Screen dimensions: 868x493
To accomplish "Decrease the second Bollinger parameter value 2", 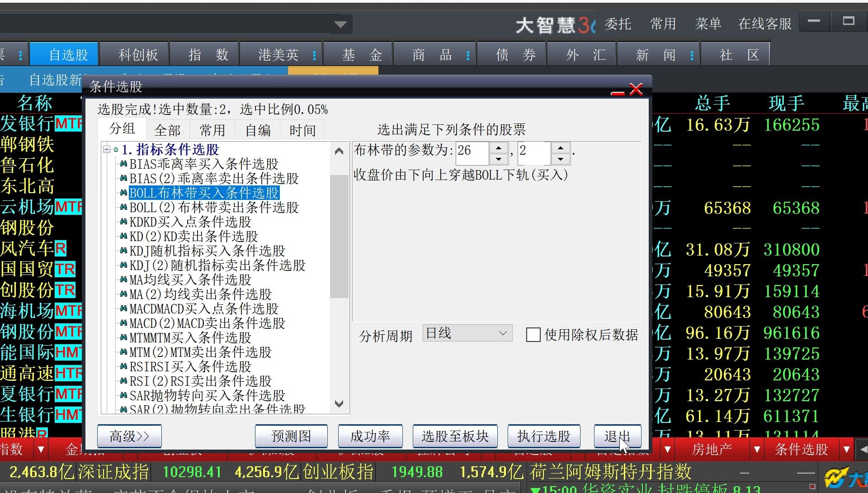I will (561, 159).
